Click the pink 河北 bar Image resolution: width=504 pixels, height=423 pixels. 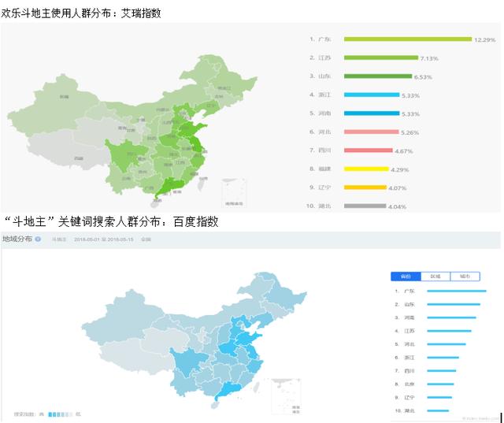371,132
